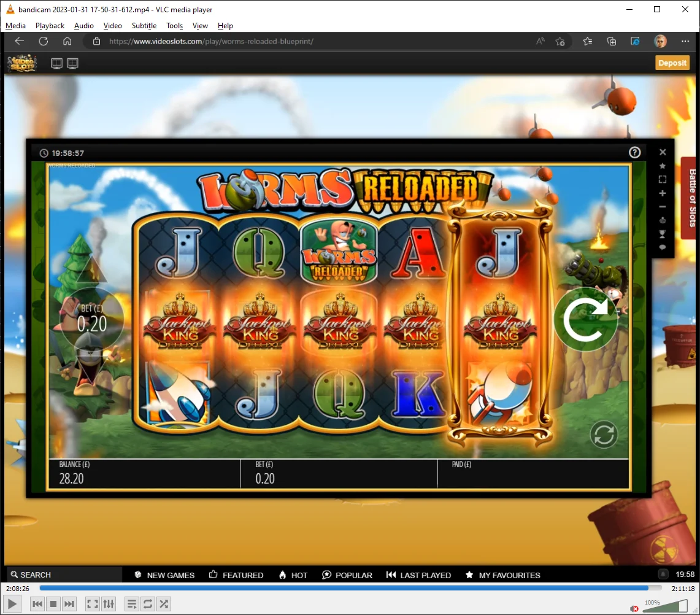Click the read aloud icon in address bar
Viewport: 700px width, 615px height.
click(540, 41)
